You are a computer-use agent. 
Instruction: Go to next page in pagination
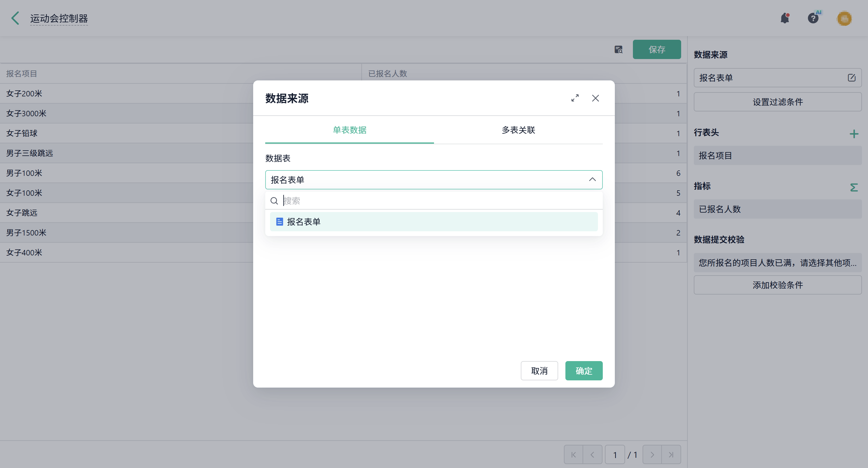tap(652, 454)
